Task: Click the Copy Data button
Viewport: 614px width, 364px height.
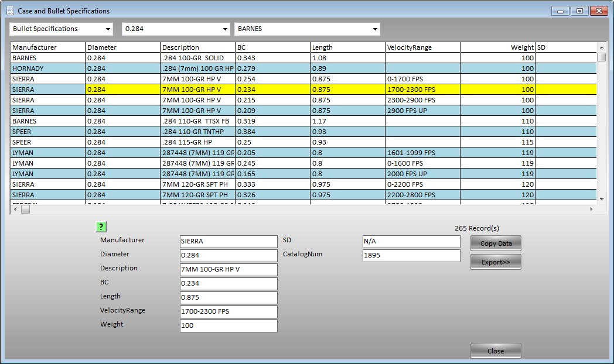Action: click(x=495, y=243)
